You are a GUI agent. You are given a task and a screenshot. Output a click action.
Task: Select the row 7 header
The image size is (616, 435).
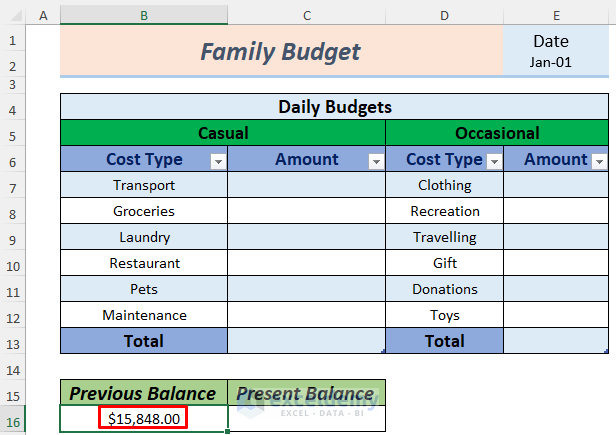pos(11,185)
